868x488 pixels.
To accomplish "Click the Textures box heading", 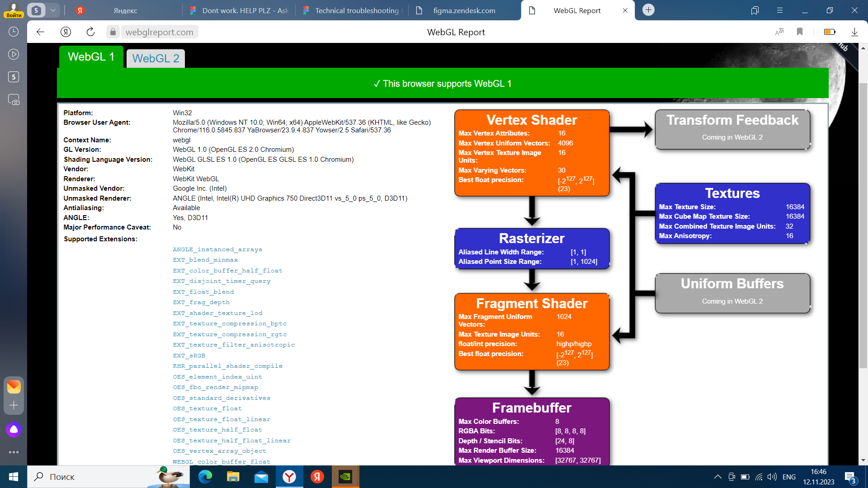I will 732,193.
